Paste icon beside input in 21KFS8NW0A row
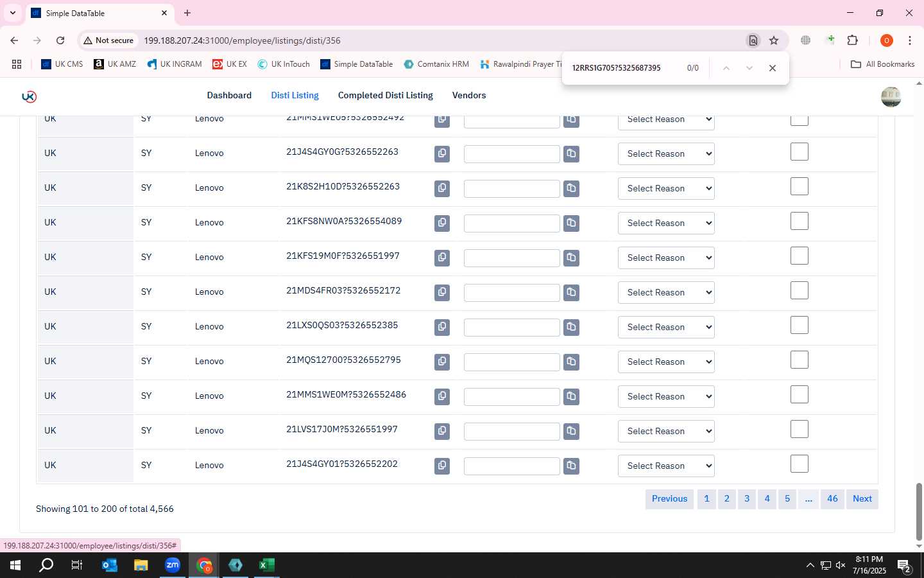Image resolution: width=924 pixels, height=578 pixels. click(x=571, y=223)
